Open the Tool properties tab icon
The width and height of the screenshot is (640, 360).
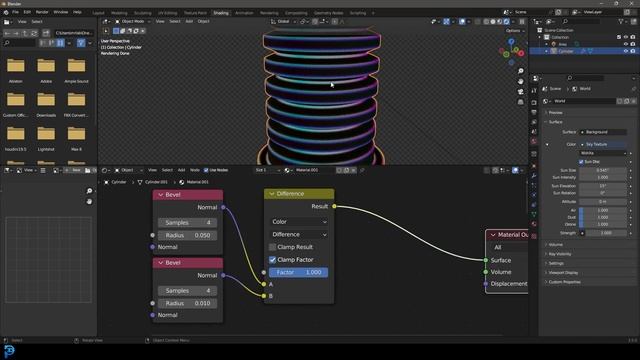coord(534,91)
